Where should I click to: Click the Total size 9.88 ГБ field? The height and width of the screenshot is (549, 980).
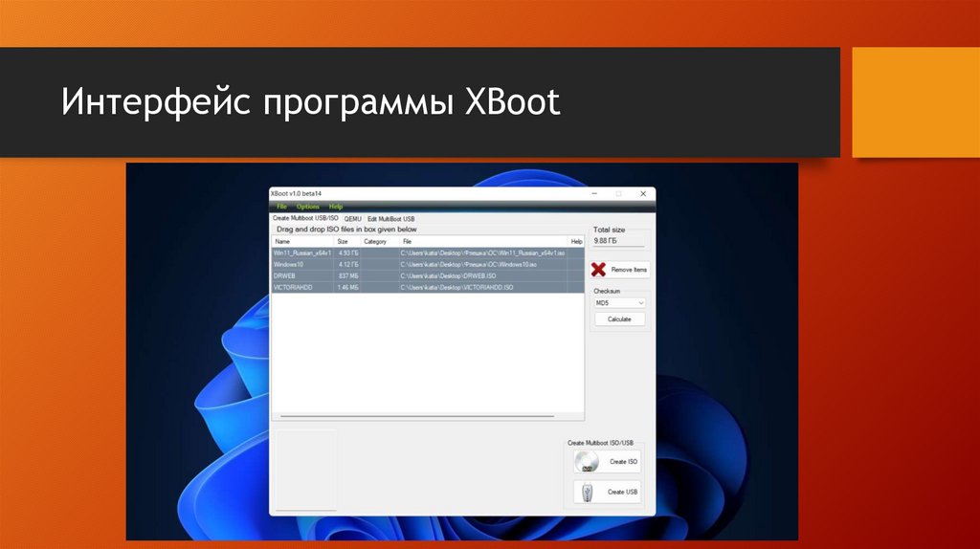coord(619,241)
